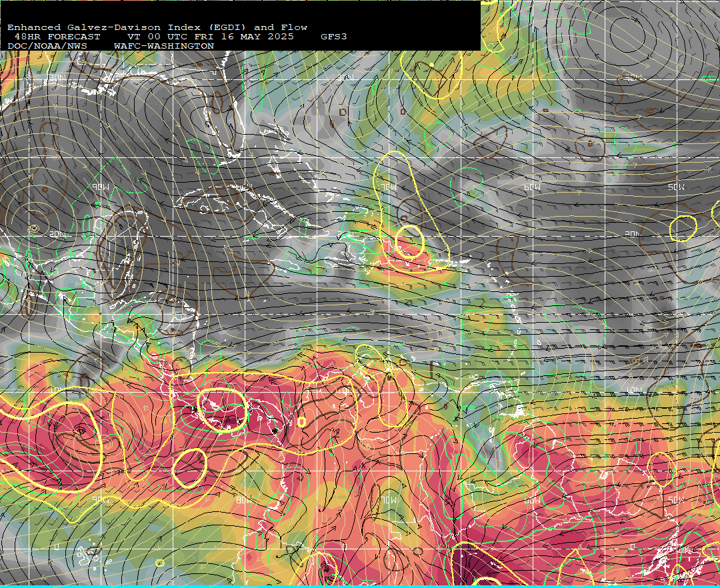Image resolution: width=720 pixels, height=588 pixels.
Task: Click the lower '70W' longitude label
Action: click(389, 500)
